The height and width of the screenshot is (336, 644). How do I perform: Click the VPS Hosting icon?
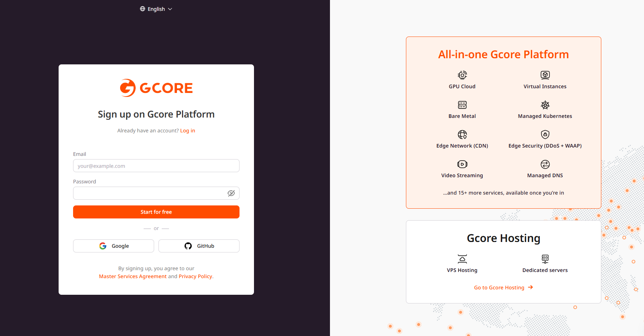(x=462, y=259)
